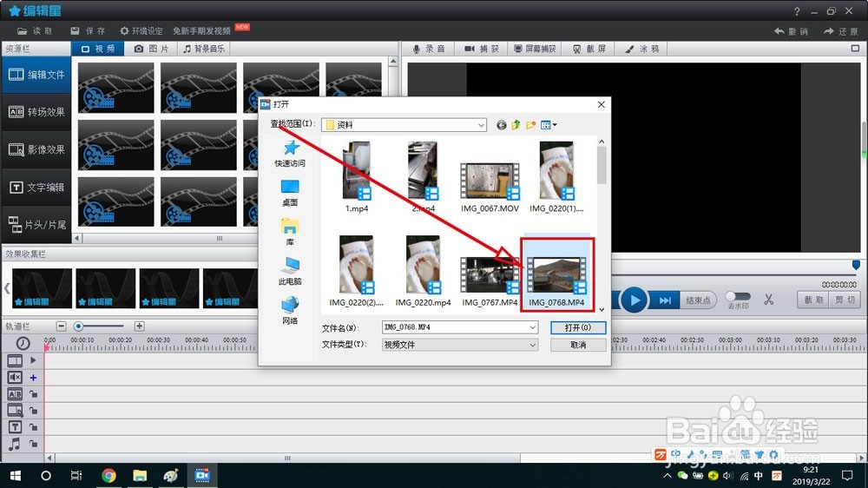Click the up-one-level folder icon
Image resolution: width=868 pixels, height=488 pixels.
click(x=516, y=125)
